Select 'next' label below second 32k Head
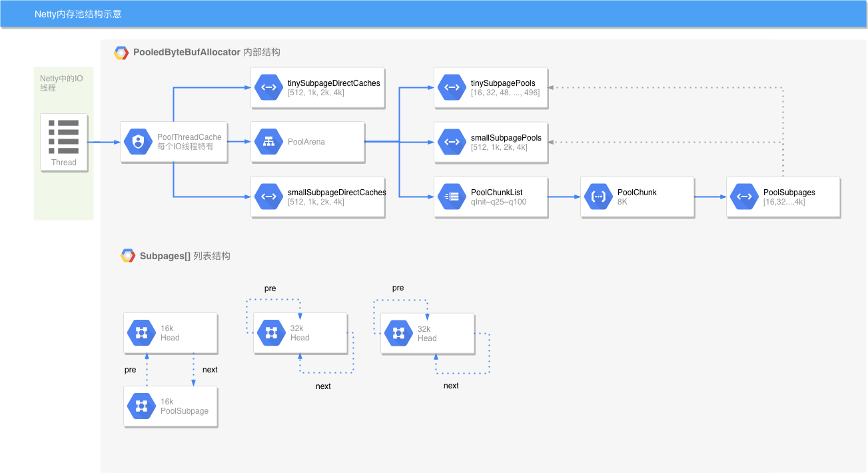Viewport: 868px width, 473px height. 451,386
